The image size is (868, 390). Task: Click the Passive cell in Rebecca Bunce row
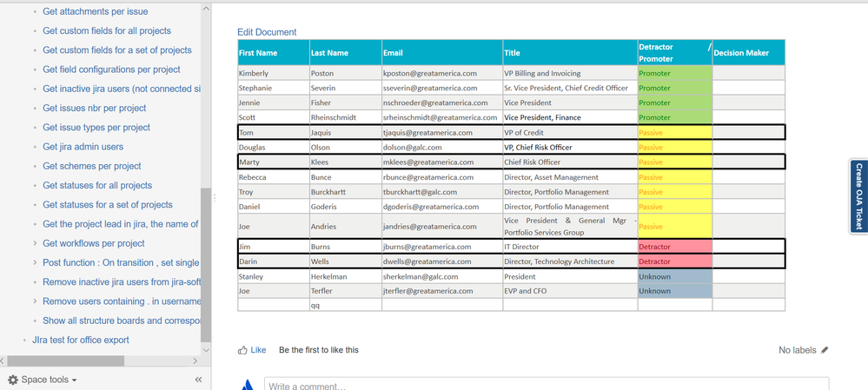(x=675, y=177)
